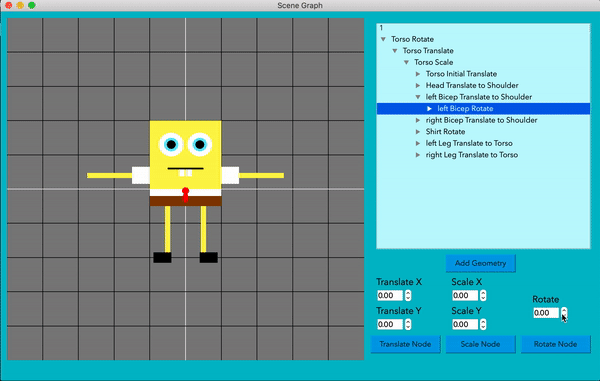600x381 pixels.
Task: Expand right Bicep Translate to Shoulder arrow
Action: [x=418, y=120]
